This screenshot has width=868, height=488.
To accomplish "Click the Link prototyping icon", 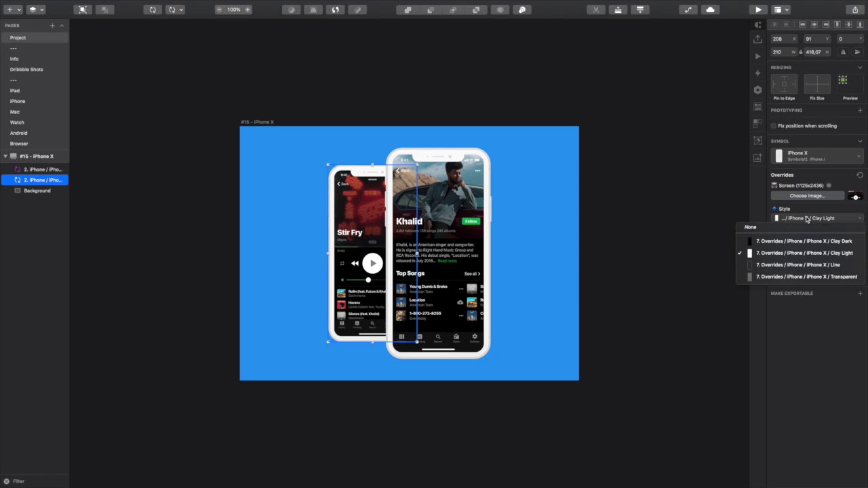I will (x=688, y=9).
